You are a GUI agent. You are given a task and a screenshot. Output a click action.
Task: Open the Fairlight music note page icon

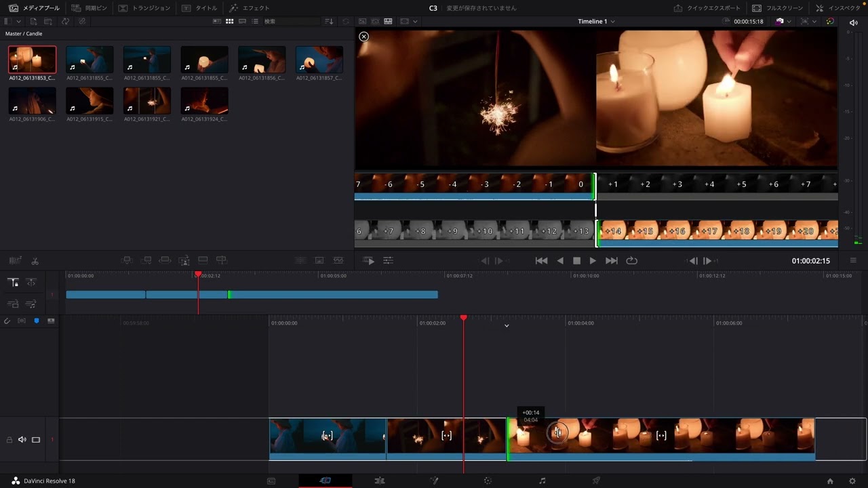point(542,481)
